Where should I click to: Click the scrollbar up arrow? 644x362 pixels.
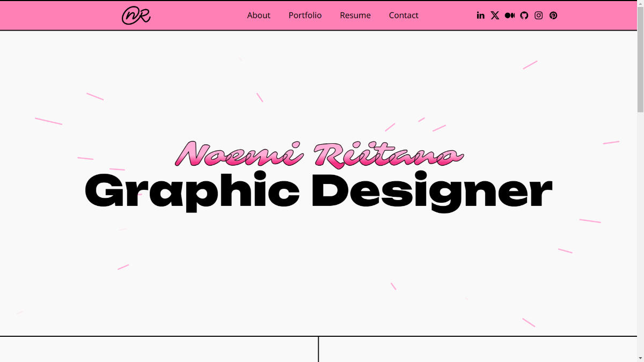click(x=640, y=4)
